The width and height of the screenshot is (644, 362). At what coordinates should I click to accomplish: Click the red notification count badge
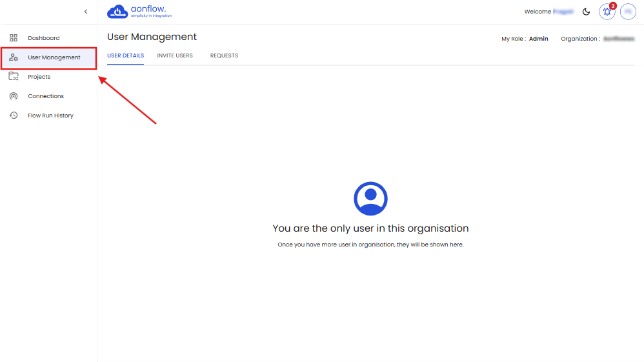point(612,6)
